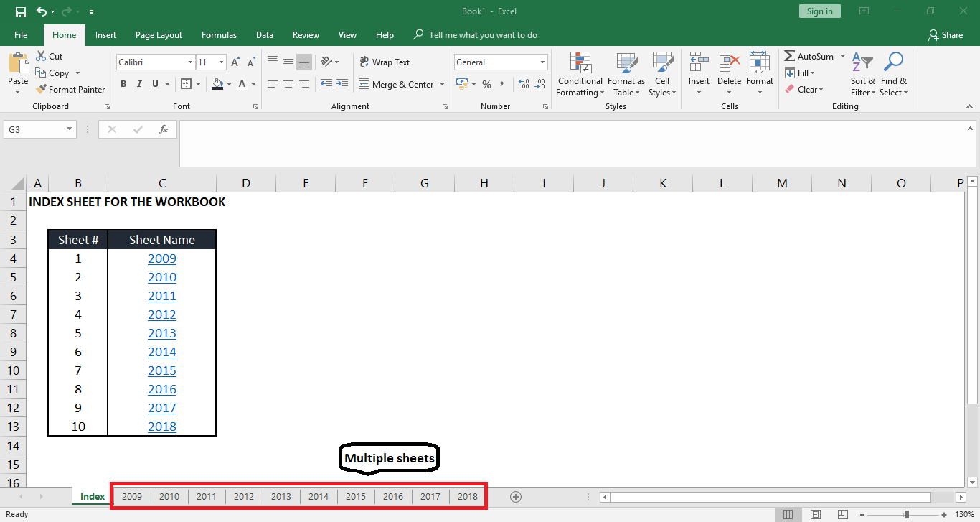The image size is (980, 522).
Task: Follow the 2012 sheet hyperlink
Action: click(x=162, y=314)
